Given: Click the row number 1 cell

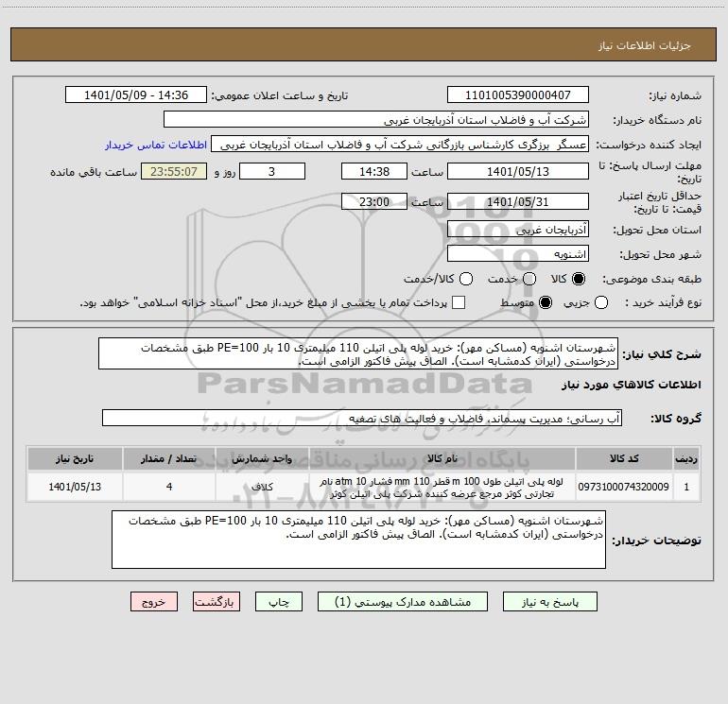Looking at the screenshot, I should (686, 487).
